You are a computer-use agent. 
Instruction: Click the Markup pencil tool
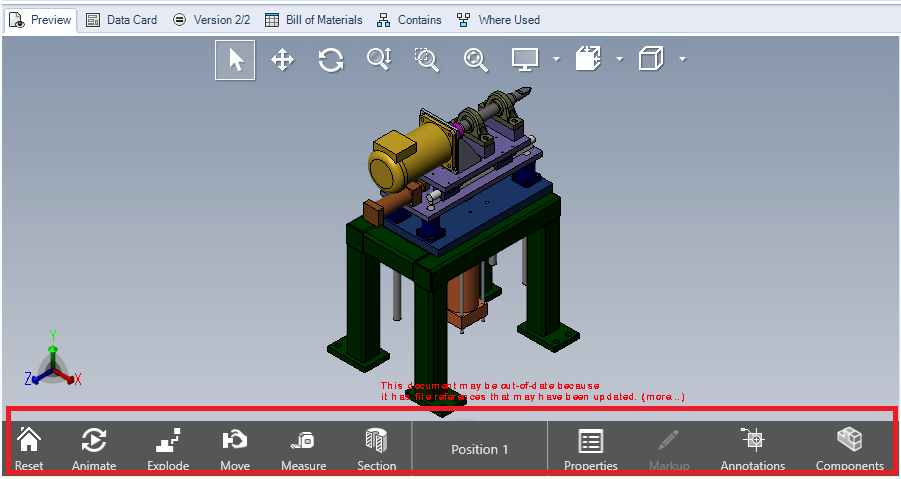click(x=669, y=449)
